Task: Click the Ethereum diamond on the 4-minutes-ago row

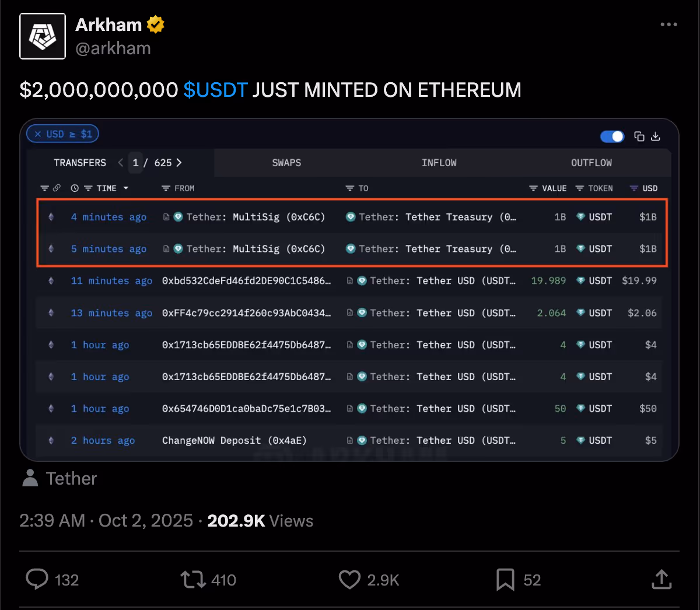Action: [x=51, y=216]
